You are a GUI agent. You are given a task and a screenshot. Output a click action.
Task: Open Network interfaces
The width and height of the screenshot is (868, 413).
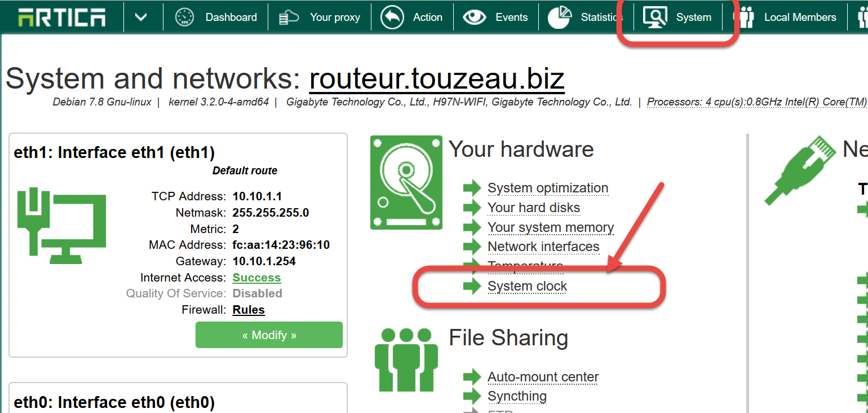pos(543,247)
